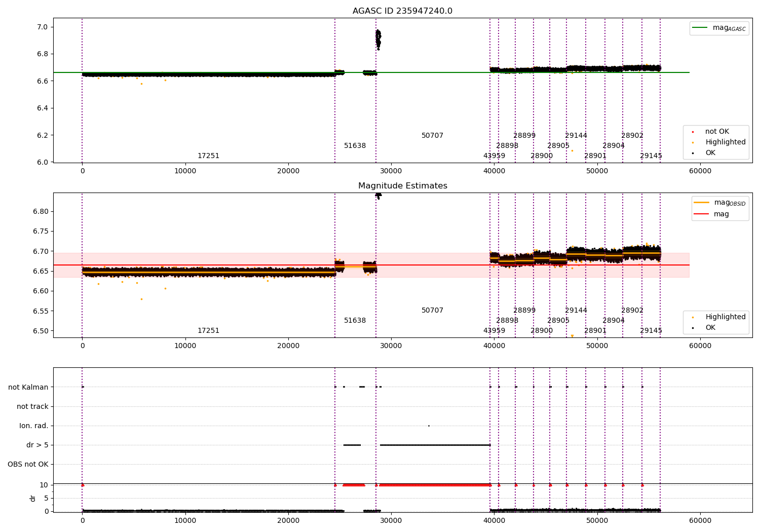Image resolution: width=760 pixels, height=532 pixels.
Task: Click the 6.55 y-axis tick label
Action: 41,312
